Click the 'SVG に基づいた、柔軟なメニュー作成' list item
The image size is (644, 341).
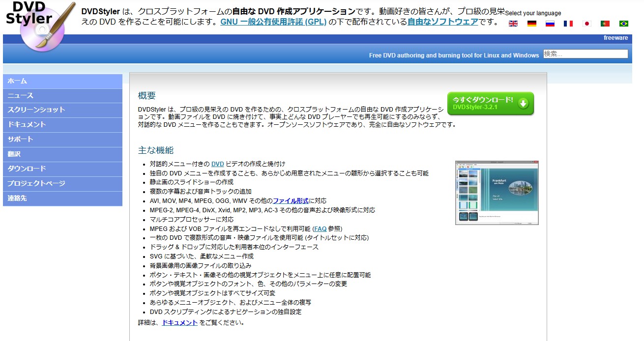point(202,256)
